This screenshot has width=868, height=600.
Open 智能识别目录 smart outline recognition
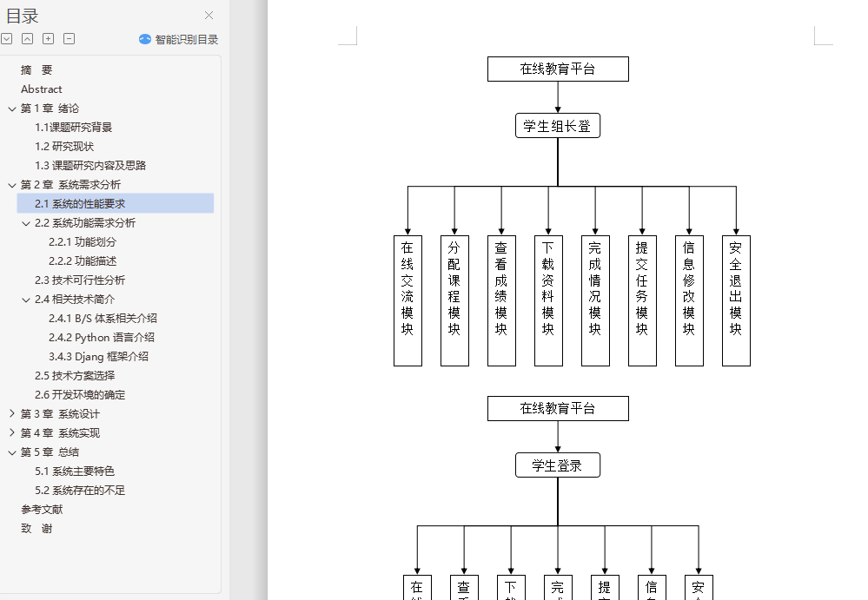(x=178, y=39)
